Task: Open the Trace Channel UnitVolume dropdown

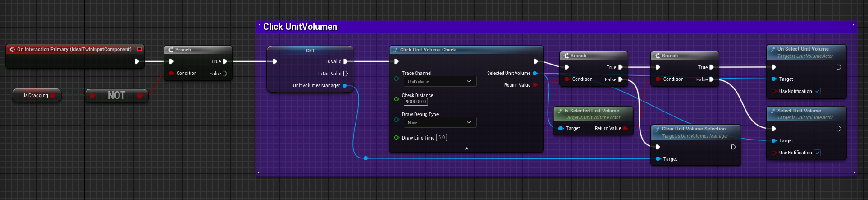Action: click(x=439, y=82)
